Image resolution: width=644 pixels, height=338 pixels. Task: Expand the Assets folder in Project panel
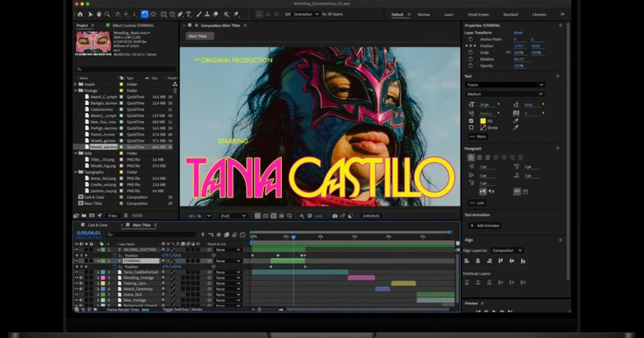[x=76, y=84]
